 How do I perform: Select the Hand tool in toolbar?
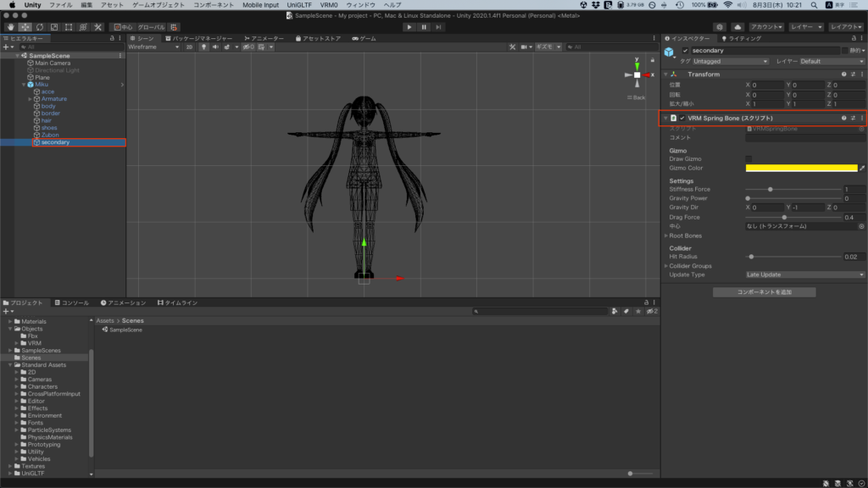pos(10,27)
